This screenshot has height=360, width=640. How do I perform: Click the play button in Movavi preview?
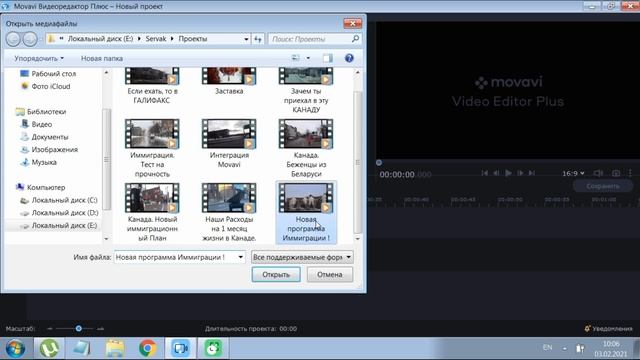[508, 173]
